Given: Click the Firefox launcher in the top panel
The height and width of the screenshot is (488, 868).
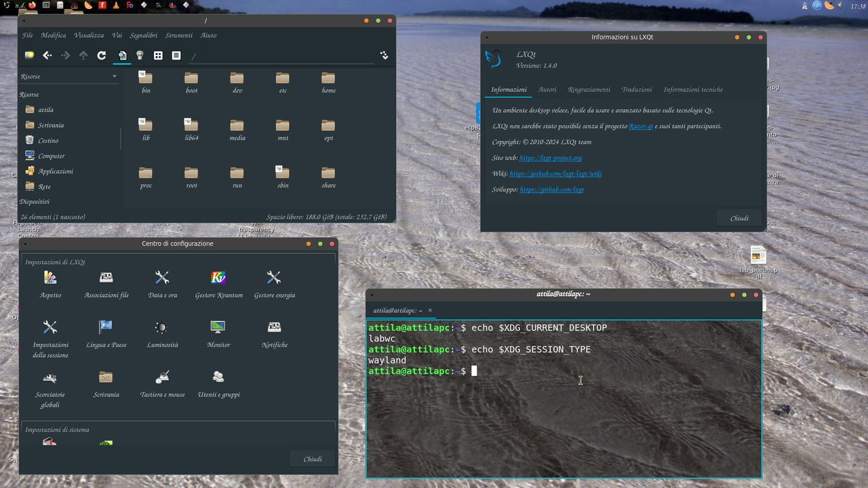Looking at the screenshot, I should click(x=32, y=5).
